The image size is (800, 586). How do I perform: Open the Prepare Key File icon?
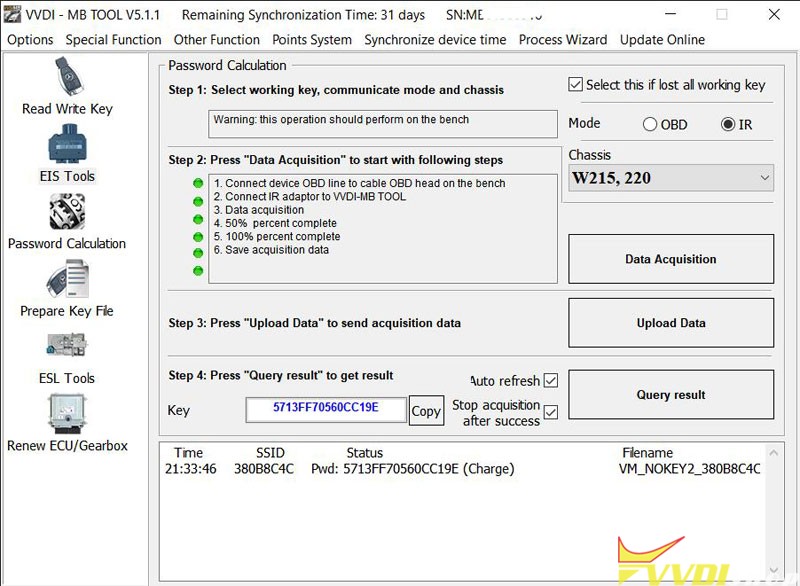click(x=67, y=279)
